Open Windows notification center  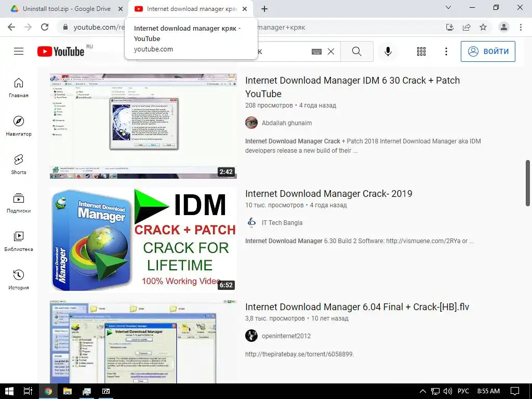pyautogui.click(x=515, y=391)
